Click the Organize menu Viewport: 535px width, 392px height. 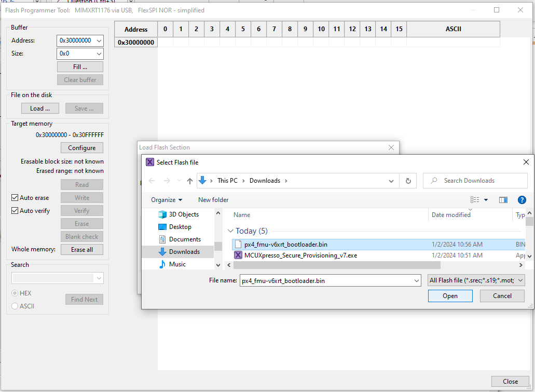(166, 199)
